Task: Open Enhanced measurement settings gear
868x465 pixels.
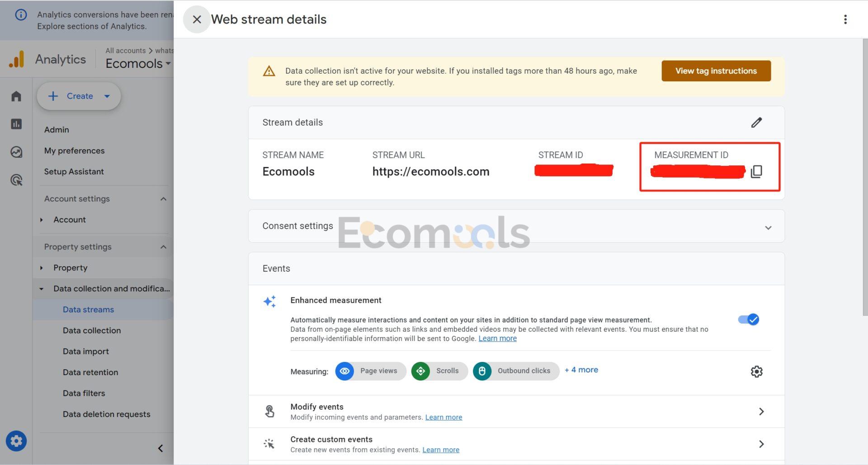Action: 756,371
